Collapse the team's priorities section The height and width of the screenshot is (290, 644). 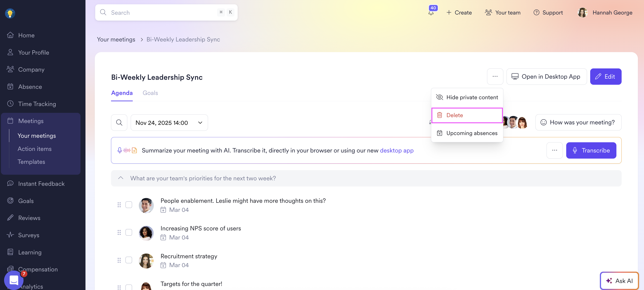(x=121, y=178)
